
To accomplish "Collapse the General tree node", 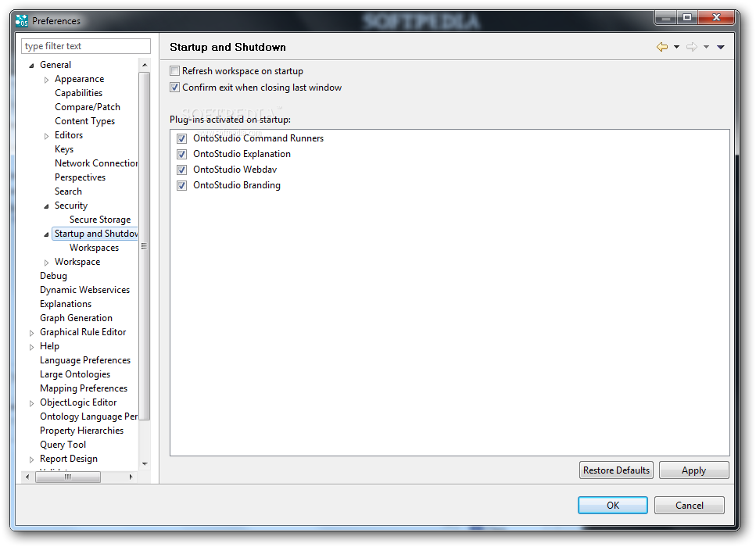I will [31, 66].
